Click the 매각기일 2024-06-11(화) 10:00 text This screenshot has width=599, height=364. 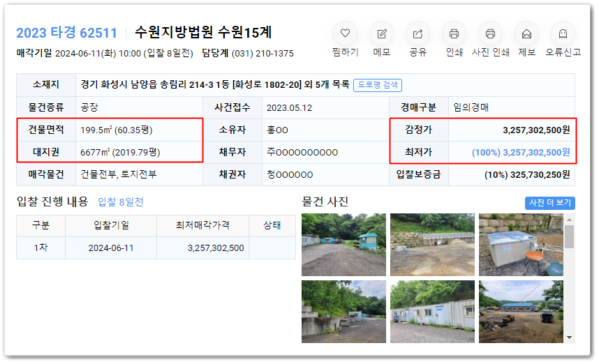click(x=79, y=53)
